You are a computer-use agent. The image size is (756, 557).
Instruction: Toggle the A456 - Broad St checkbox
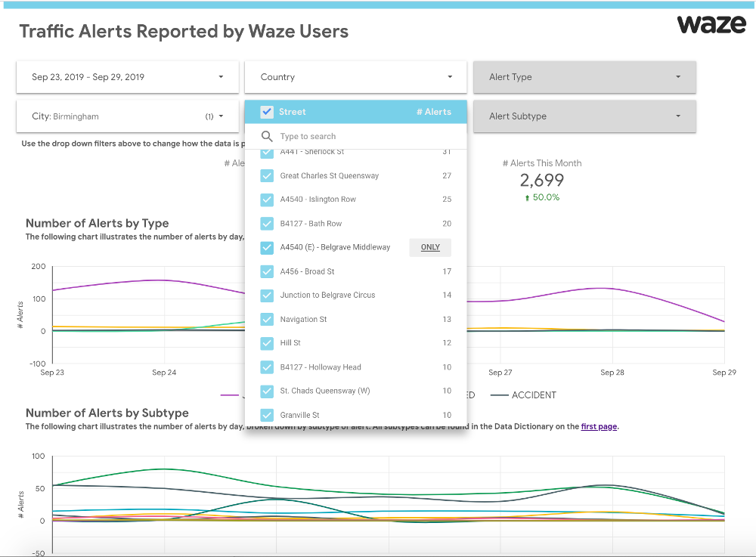(x=267, y=271)
